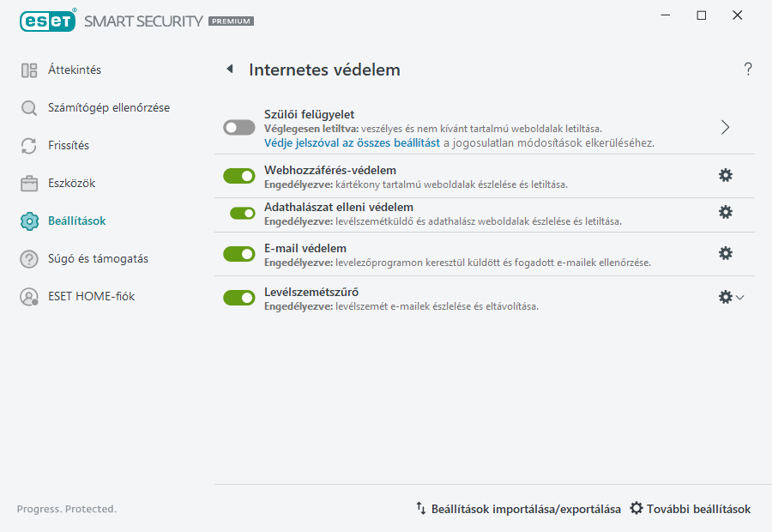The width and height of the screenshot is (772, 532).
Task: Collapse Internetes védelem with the back arrow
Action: coord(229,70)
